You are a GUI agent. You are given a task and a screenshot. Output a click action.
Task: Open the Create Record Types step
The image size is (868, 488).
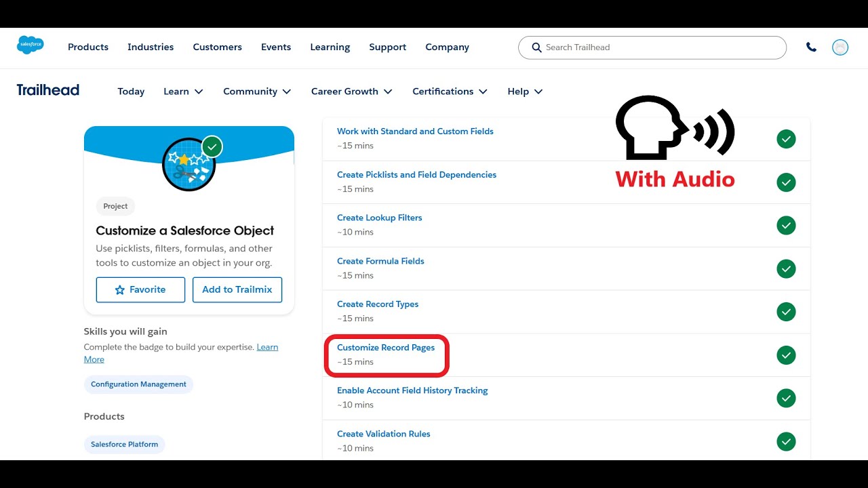coord(378,304)
